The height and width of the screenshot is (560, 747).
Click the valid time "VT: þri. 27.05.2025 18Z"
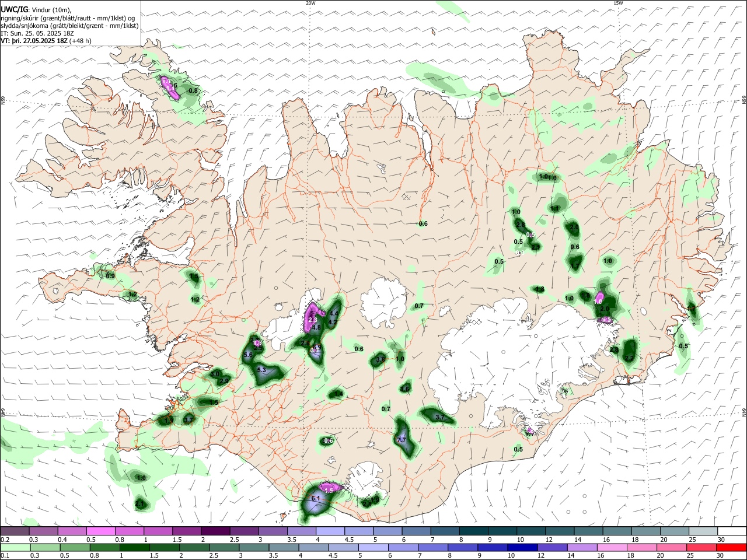pyautogui.click(x=34, y=41)
